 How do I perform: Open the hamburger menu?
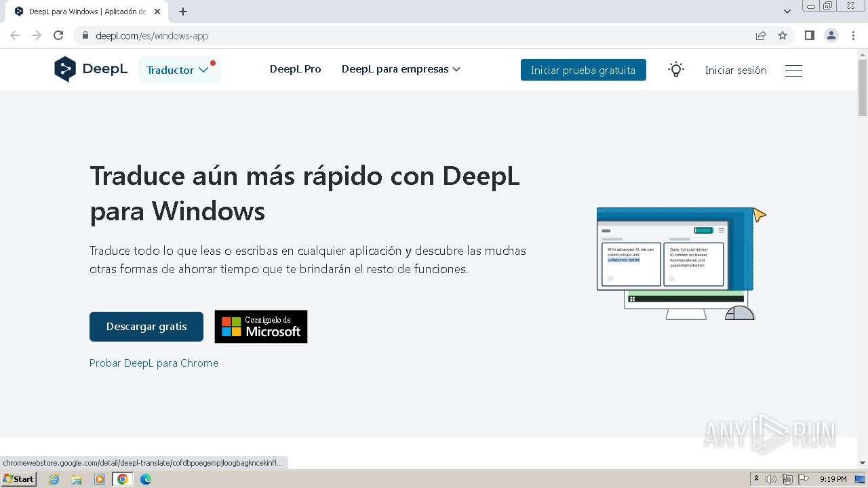tap(793, 70)
